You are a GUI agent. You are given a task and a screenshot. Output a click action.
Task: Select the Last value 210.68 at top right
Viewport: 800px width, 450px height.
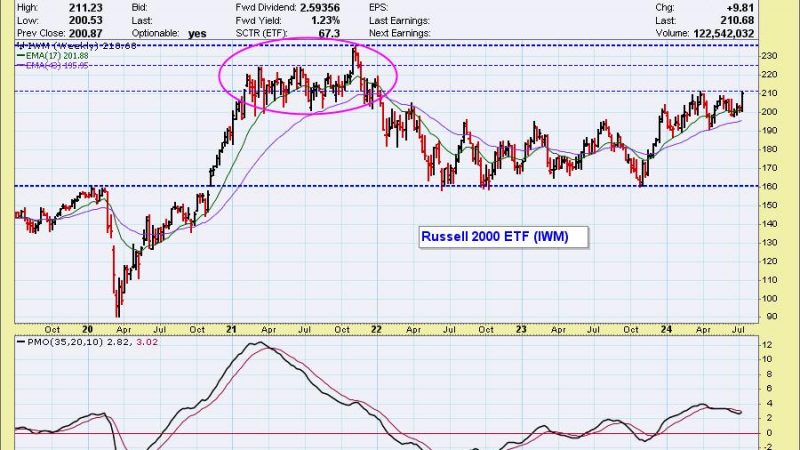coord(737,20)
